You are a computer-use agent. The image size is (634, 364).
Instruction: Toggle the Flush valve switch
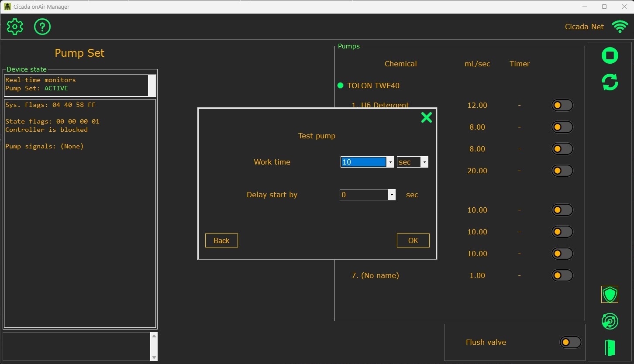point(570,342)
